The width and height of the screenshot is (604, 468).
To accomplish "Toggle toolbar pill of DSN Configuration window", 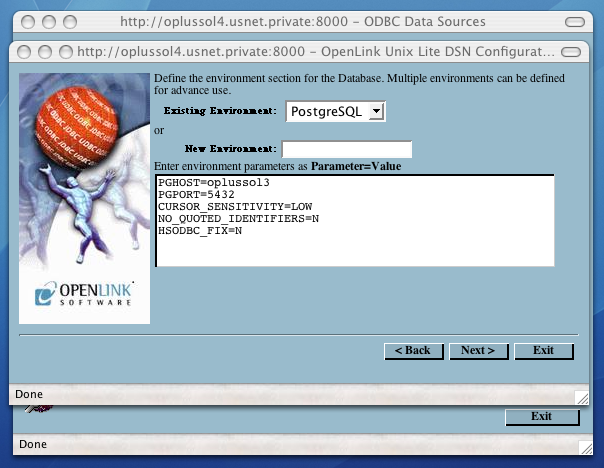I will [574, 52].
